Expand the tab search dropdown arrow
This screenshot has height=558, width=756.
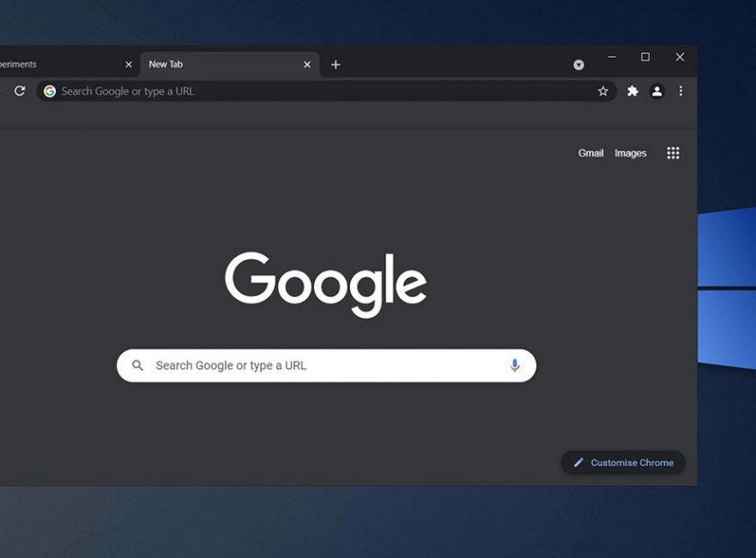click(579, 65)
